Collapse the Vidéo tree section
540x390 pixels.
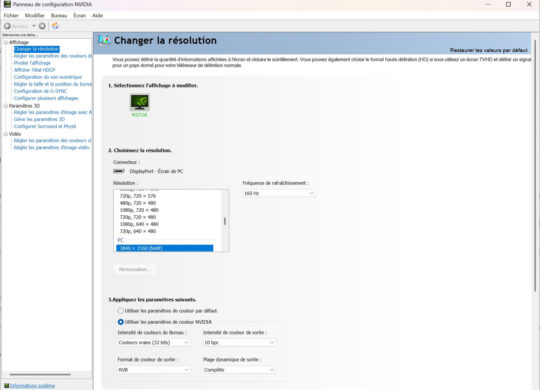click(x=6, y=134)
